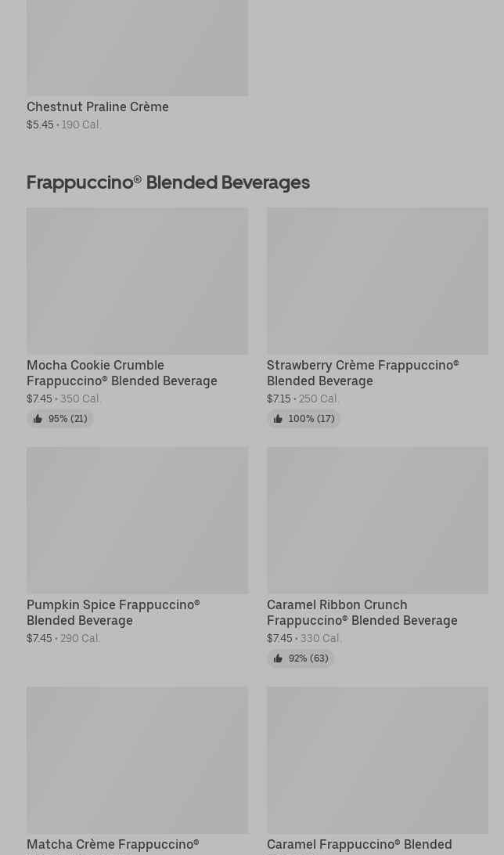Screen dimensions: 504x855
Task: Open the Chestnut Praline Crème item image
Action: tap(137, 48)
